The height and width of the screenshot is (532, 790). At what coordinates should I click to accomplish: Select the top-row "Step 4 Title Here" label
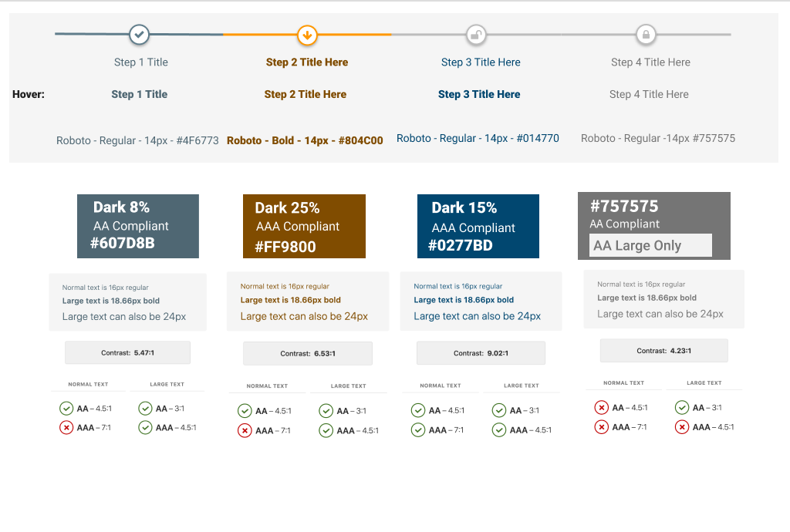(650, 62)
